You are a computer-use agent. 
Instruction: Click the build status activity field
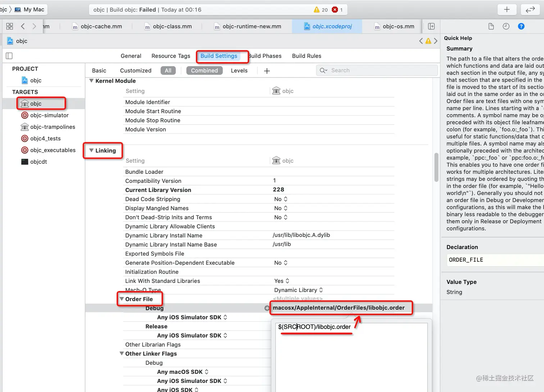point(218,10)
